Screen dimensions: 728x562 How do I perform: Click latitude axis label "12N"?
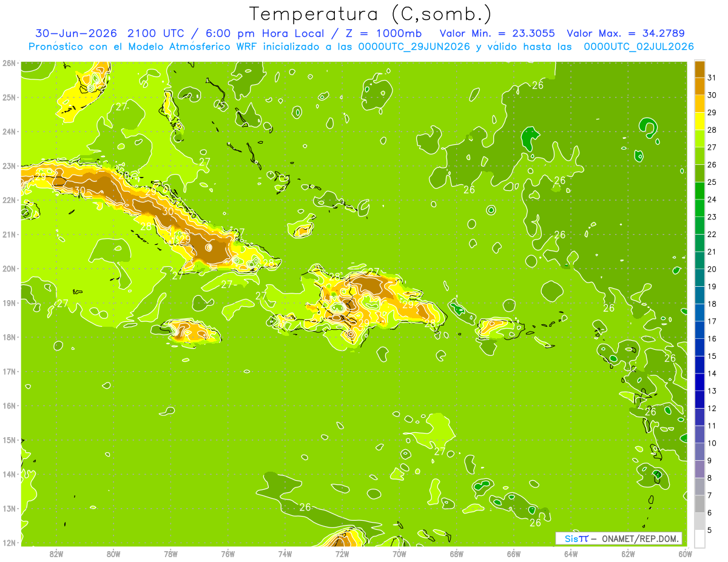(x=9, y=543)
